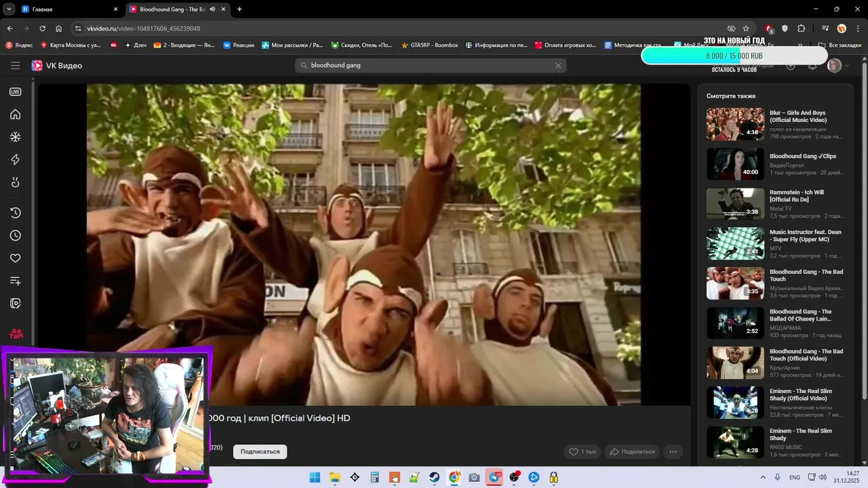Go back to previous page
868x488 pixels.
9,28
